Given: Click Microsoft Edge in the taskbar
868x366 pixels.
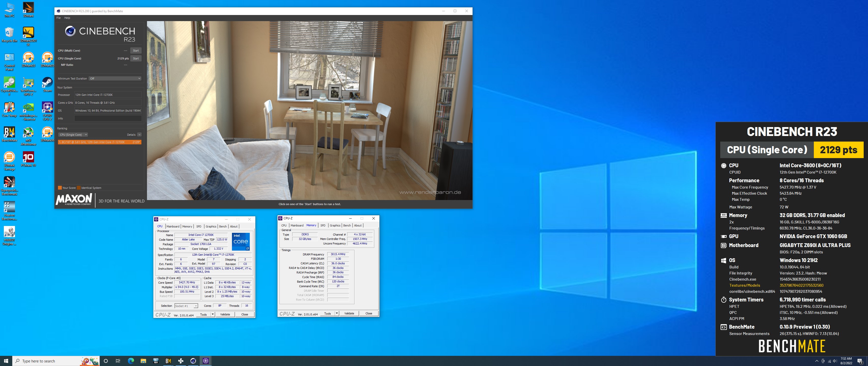Looking at the screenshot, I should 131,361.
